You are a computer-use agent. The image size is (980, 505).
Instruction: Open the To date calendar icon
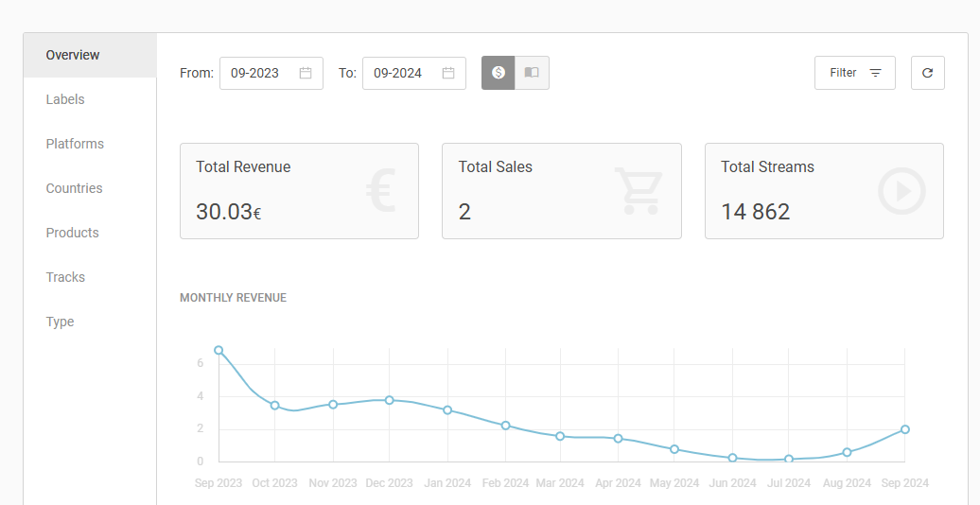tap(448, 73)
